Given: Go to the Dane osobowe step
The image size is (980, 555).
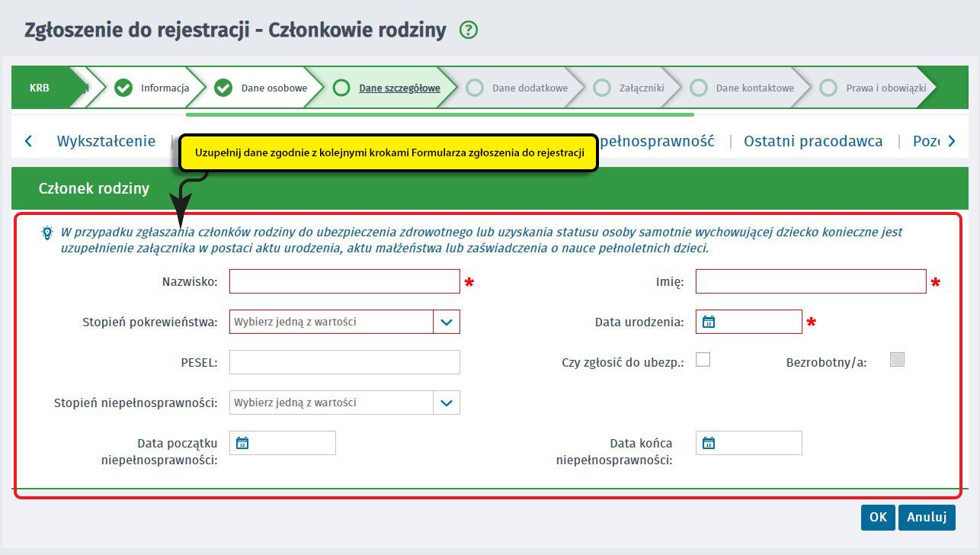Looking at the screenshot, I should click(274, 88).
